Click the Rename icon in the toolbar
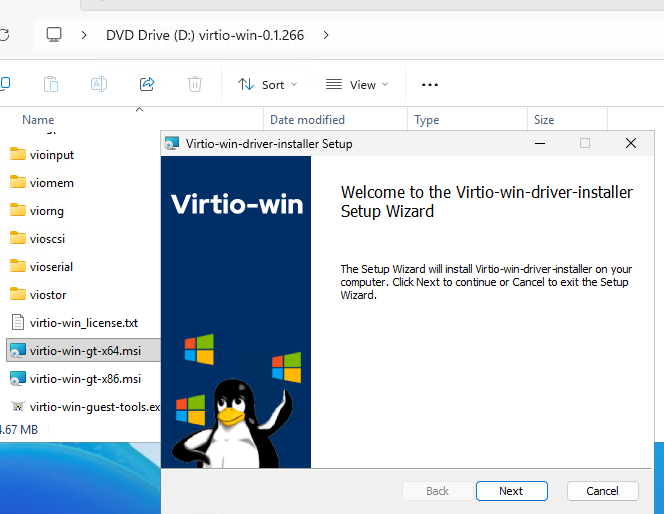This screenshot has width=664, height=514. tap(99, 84)
